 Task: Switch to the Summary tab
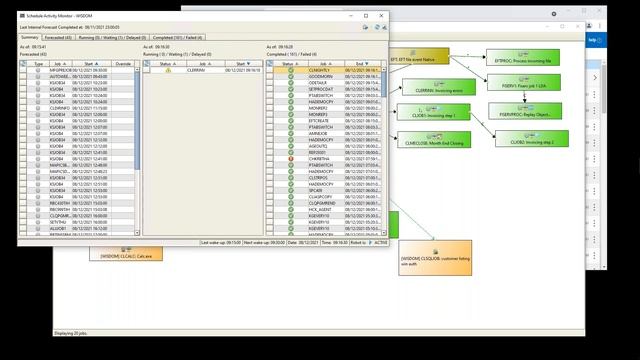[x=29, y=37]
